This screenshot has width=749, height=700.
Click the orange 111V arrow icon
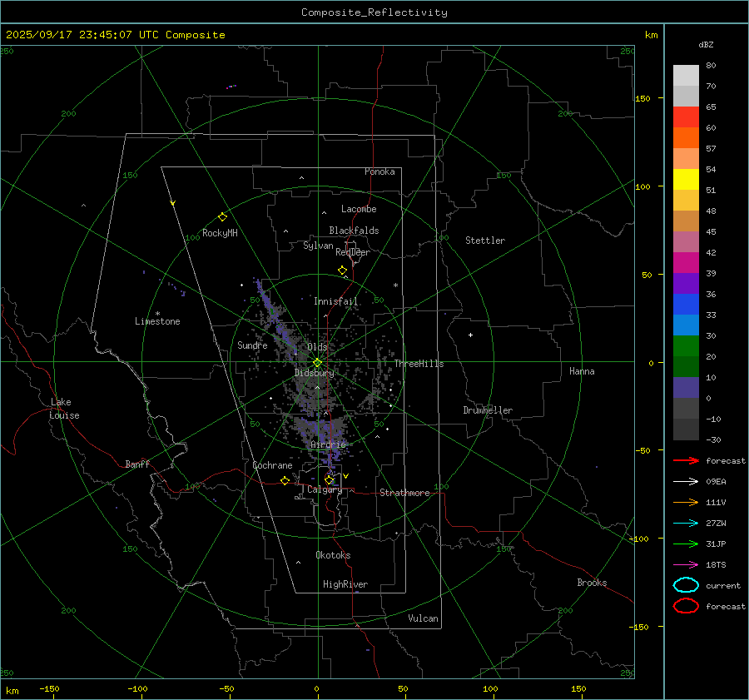pyautogui.click(x=685, y=502)
